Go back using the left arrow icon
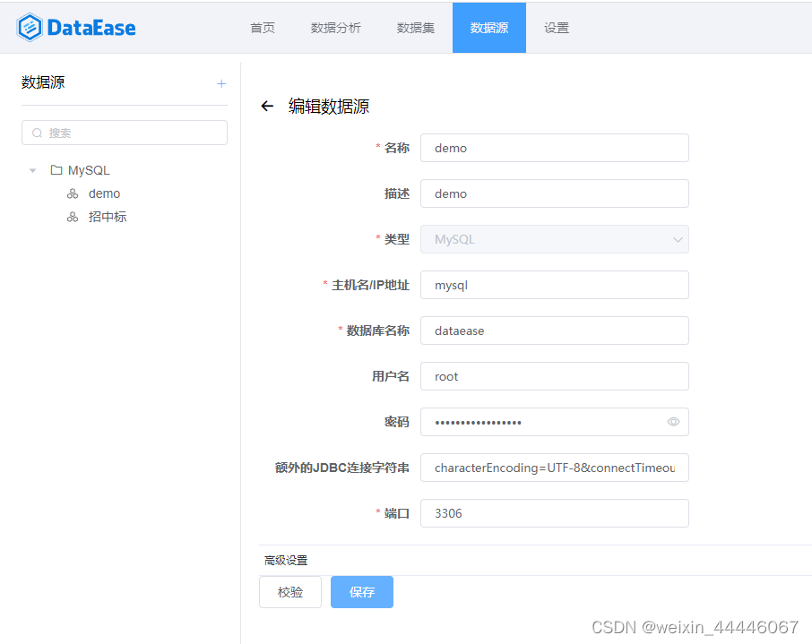Image resolution: width=812 pixels, height=644 pixels. tap(267, 106)
